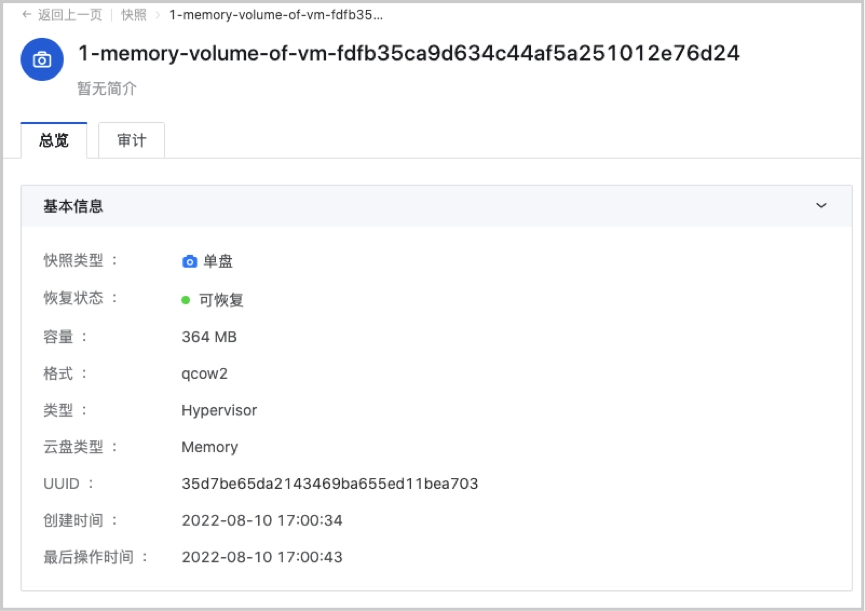
Task: Click the back arrow icon
Action: coord(27,15)
